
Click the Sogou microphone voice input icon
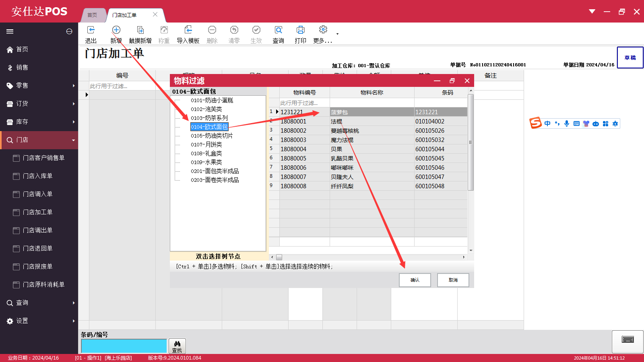tap(567, 123)
